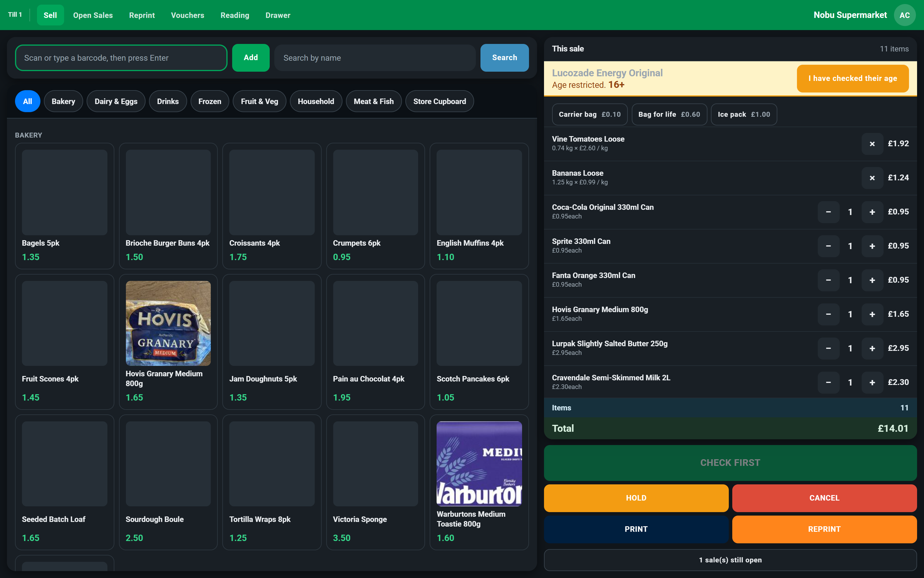The height and width of the screenshot is (578, 924).
Task: Select the All category filter
Action: pos(27,101)
